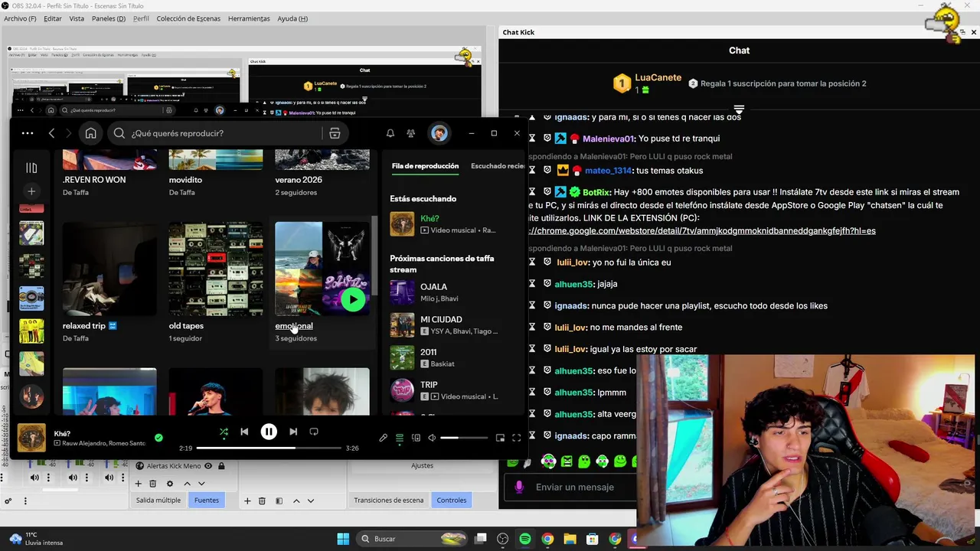The image size is (980, 551).
Task: Open the Spotify profile avatar menu
Action: (x=439, y=133)
